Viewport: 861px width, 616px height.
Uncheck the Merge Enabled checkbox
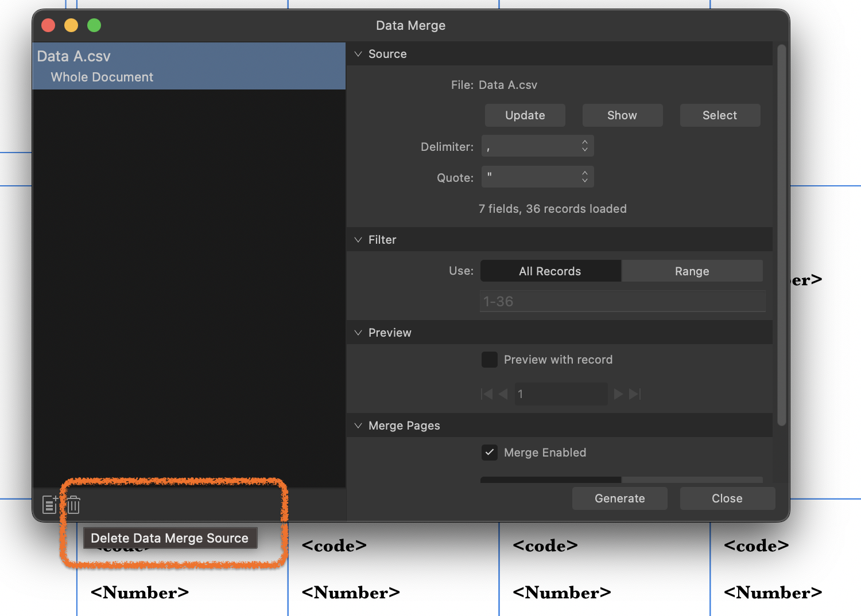(490, 453)
